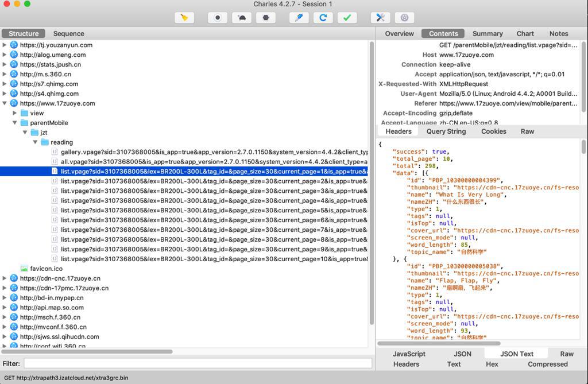Open the Tools wrench icon
The height and width of the screenshot is (384, 588).
380,18
